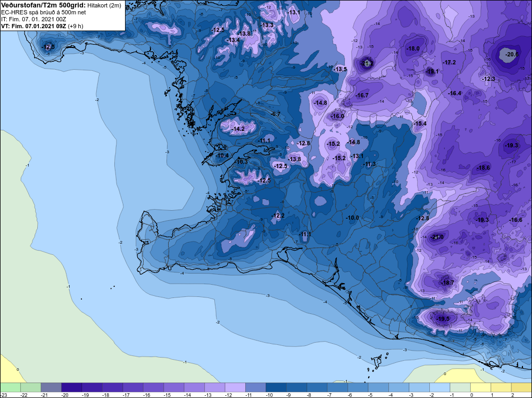This screenshot has height=398, width=532.
Task: Click the -16.0 temperature reading
Action: tap(337, 116)
